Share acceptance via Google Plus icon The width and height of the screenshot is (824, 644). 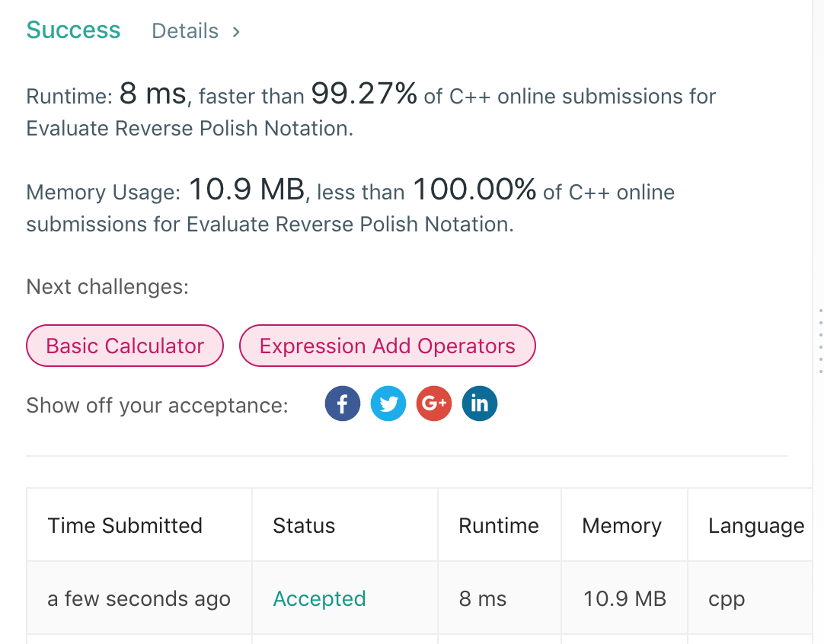coord(434,403)
